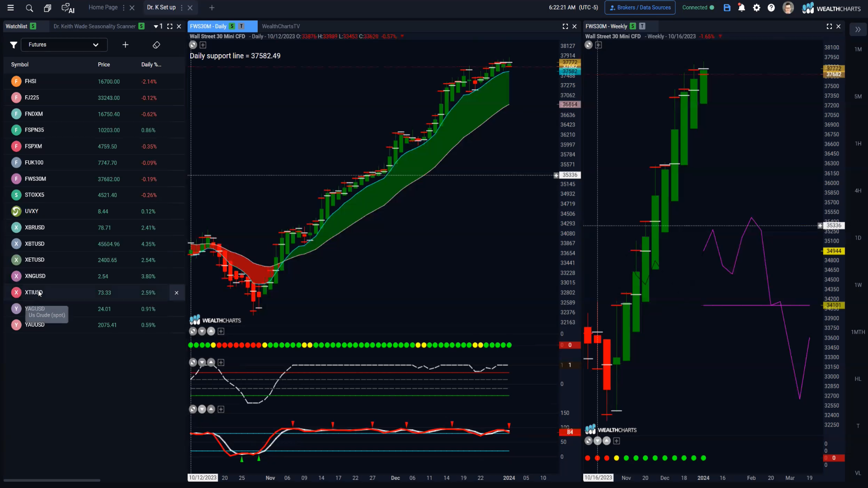This screenshot has height=488, width=868.
Task: Add a pane on the Weekly chart header
Action: pyautogui.click(x=599, y=45)
